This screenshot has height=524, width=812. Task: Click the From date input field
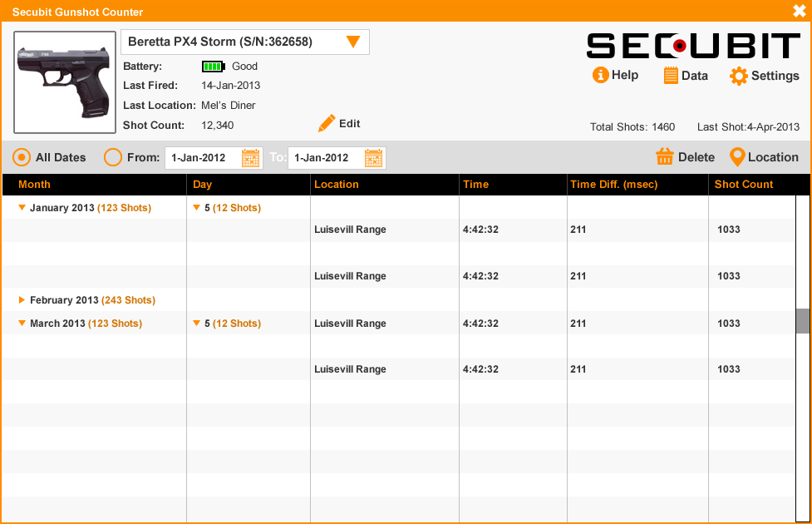coord(214,158)
